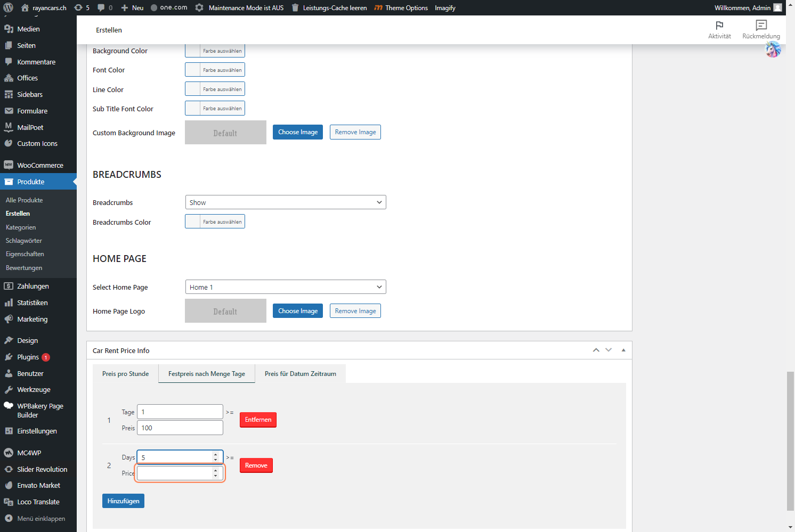
Task: Click the Aktivität flag icon
Action: click(x=719, y=25)
